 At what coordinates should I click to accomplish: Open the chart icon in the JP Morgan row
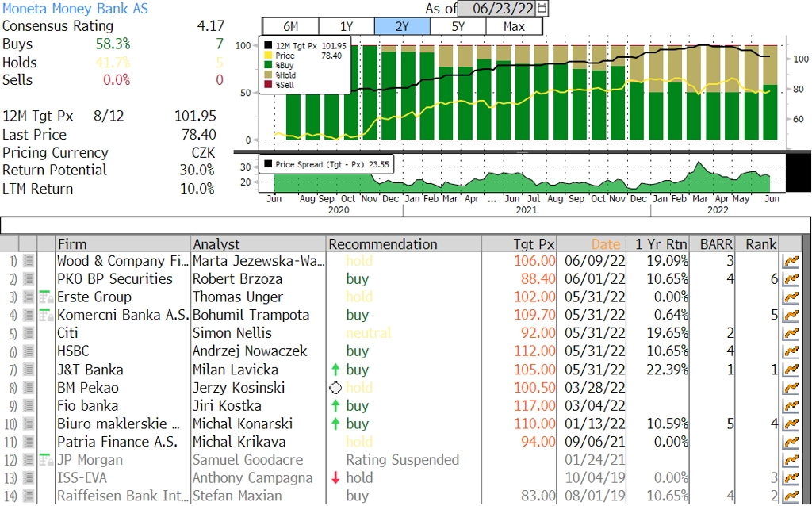click(x=791, y=461)
